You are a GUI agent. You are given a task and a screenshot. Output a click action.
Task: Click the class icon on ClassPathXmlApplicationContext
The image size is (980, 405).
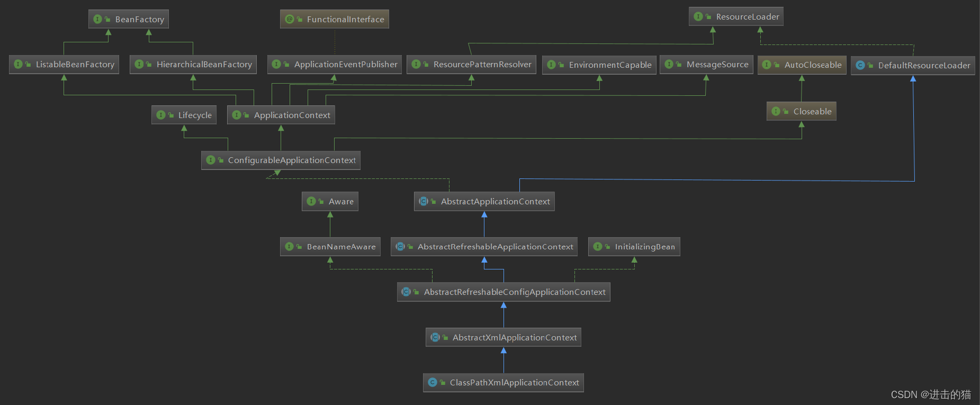pyautogui.click(x=432, y=382)
